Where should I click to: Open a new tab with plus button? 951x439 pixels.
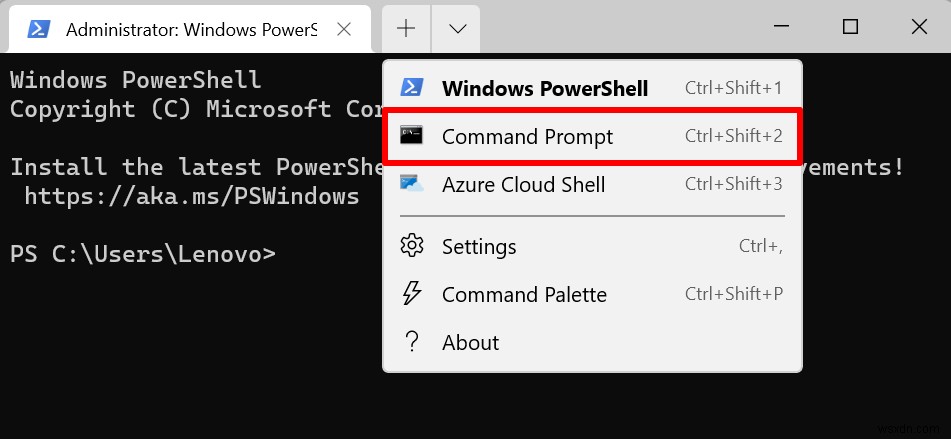[406, 29]
